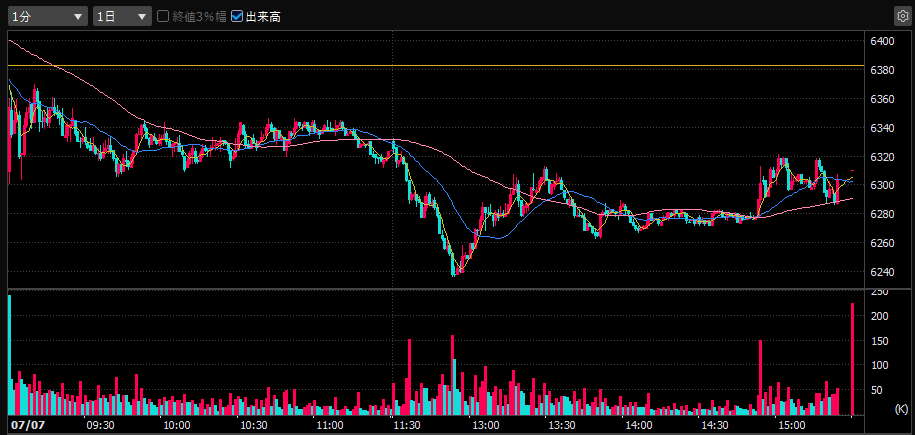Click the 6320 price axis label
The width and height of the screenshot is (915, 435).
pyautogui.click(x=882, y=156)
